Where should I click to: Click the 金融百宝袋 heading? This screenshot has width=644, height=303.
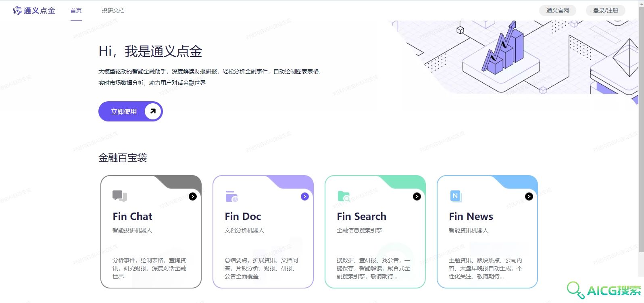click(123, 158)
